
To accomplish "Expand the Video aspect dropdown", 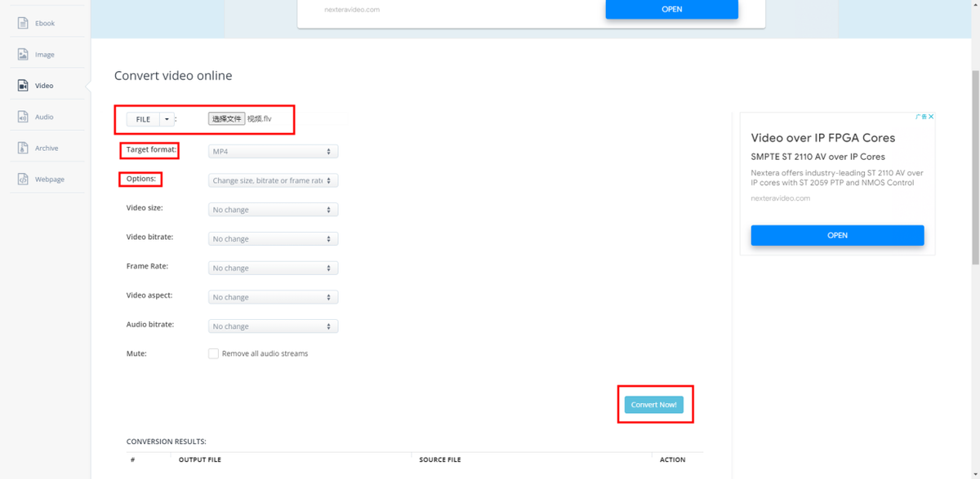I will pyautogui.click(x=273, y=298).
